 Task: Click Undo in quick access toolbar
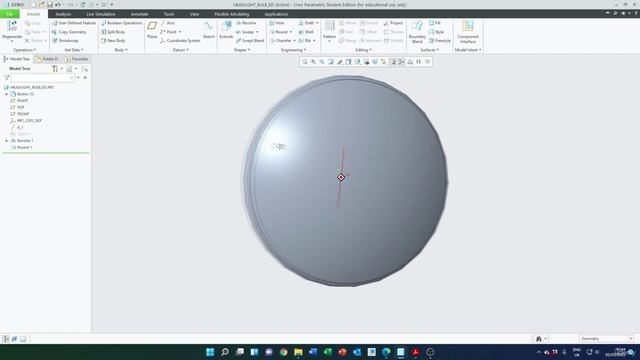(58, 4)
